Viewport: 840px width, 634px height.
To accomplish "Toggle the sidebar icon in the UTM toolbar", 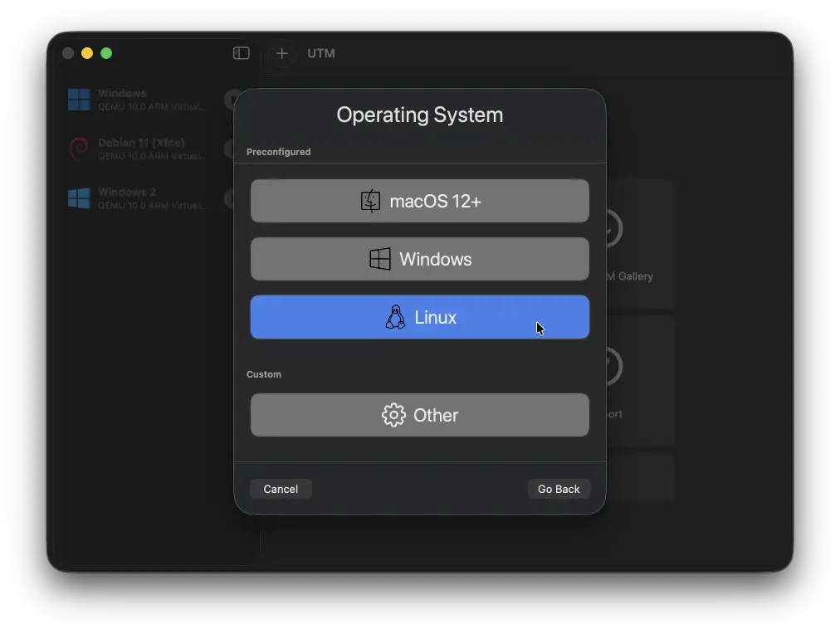I will coord(241,53).
